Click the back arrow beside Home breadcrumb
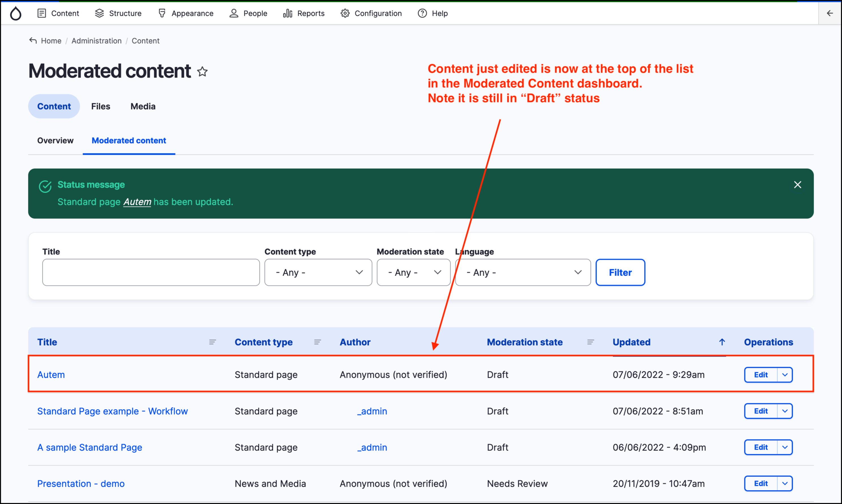The height and width of the screenshot is (504, 842). point(33,41)
